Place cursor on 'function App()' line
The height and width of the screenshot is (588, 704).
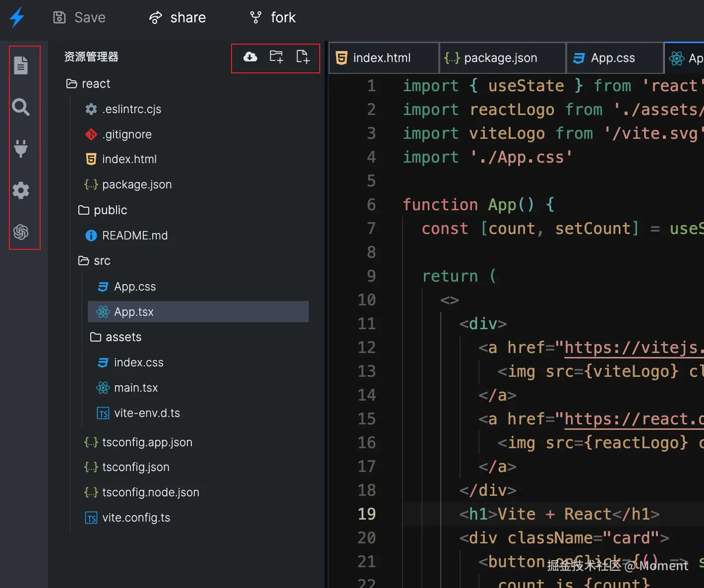tap(478, 204)
